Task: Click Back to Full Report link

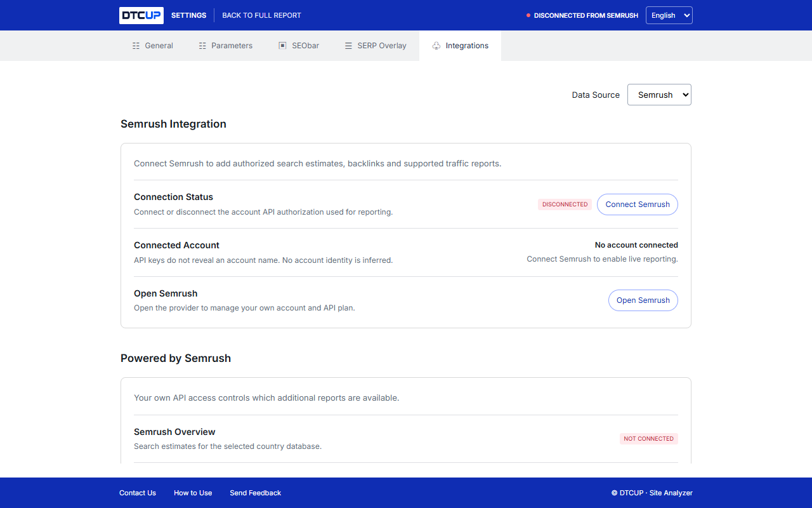Action: [261, 15]
